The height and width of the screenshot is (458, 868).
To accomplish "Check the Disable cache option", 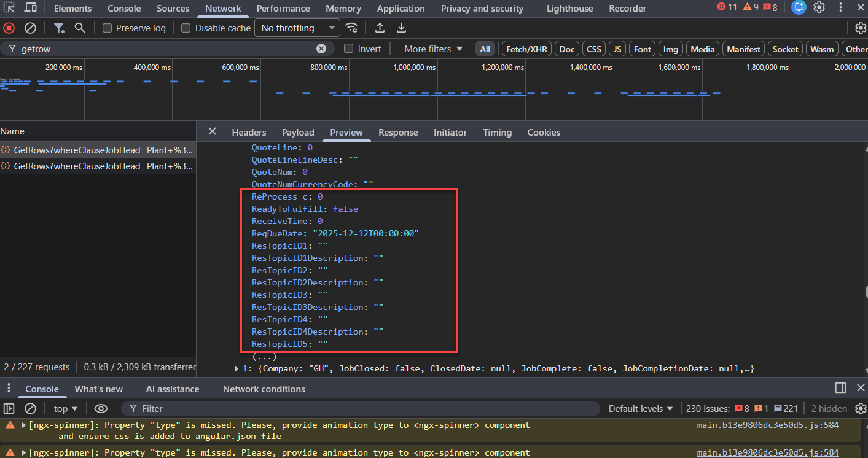I will point(186,28).
